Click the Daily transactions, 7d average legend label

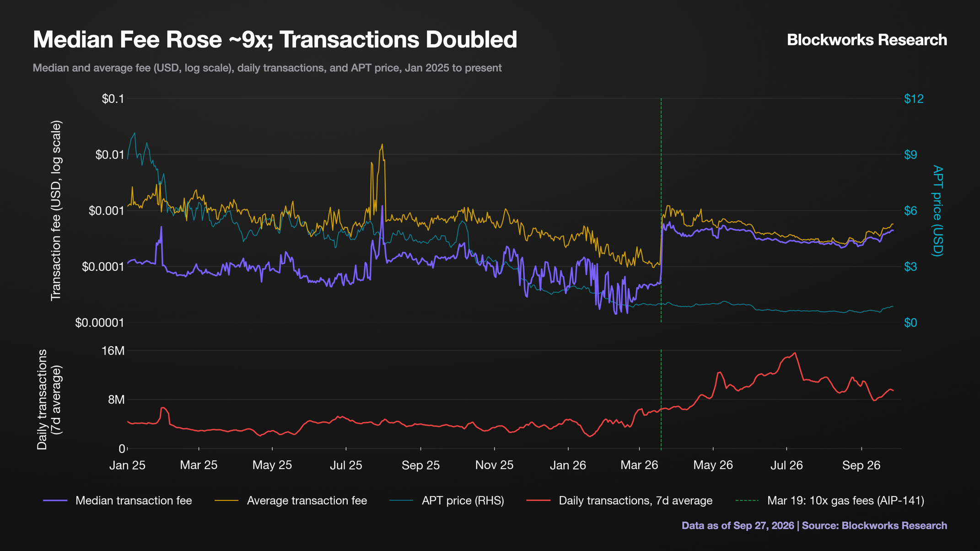pos(635,501)
